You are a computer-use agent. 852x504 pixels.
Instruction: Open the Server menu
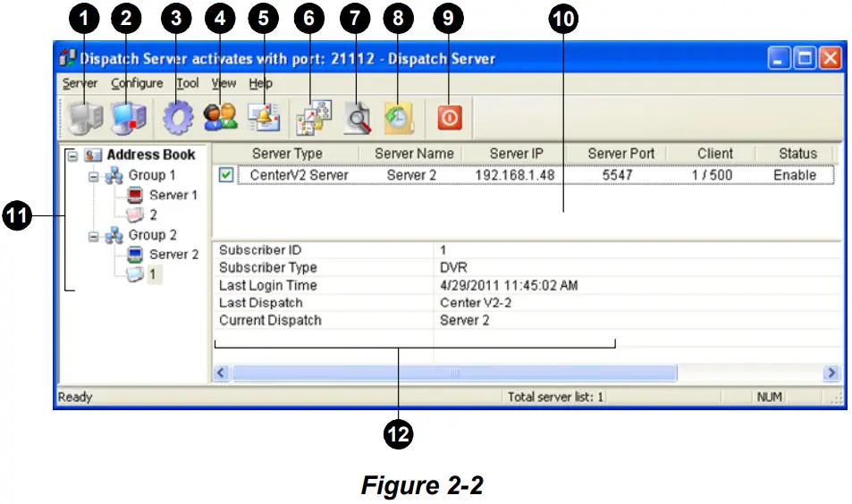point(80,83)
